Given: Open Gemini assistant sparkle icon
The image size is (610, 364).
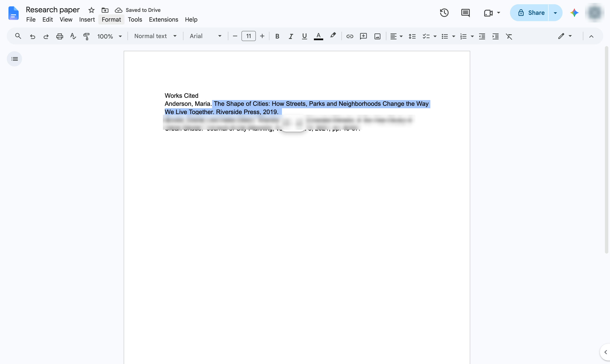Looking at the screenshot, I should pyautogui.click(x=574, y=13).
